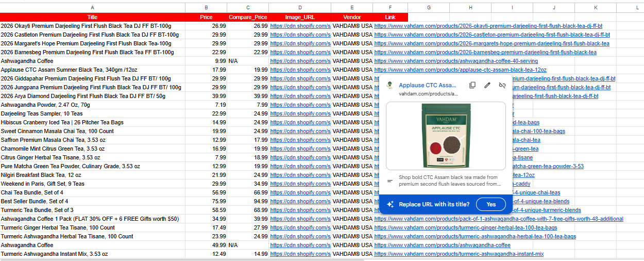The width and height of the screenshot is (644, 261).
Task: Select the Applause CTC Assam Summer Black Tea cell
Action: 92,70
